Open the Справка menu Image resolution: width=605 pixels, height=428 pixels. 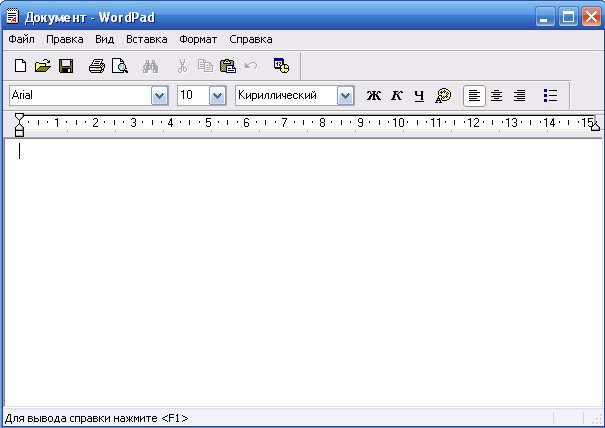tap(251, 39)
